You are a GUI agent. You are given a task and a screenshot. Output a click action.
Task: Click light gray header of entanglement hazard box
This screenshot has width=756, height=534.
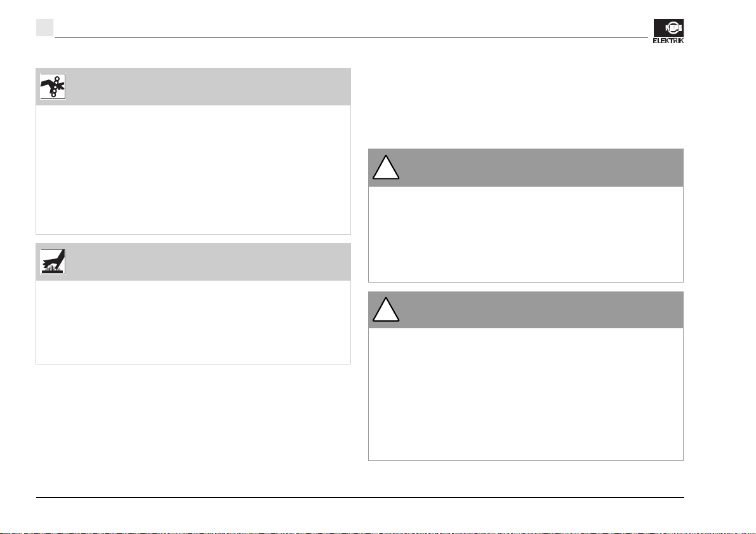coord(193,87)
